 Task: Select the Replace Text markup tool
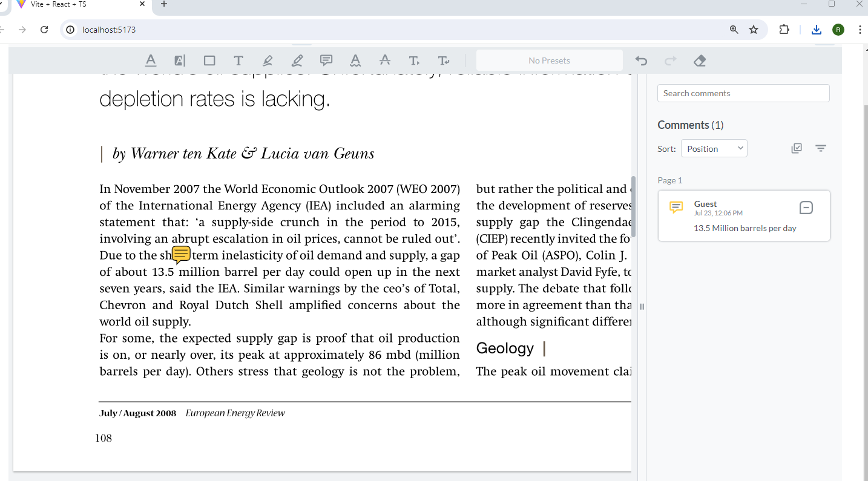[444, 61]
